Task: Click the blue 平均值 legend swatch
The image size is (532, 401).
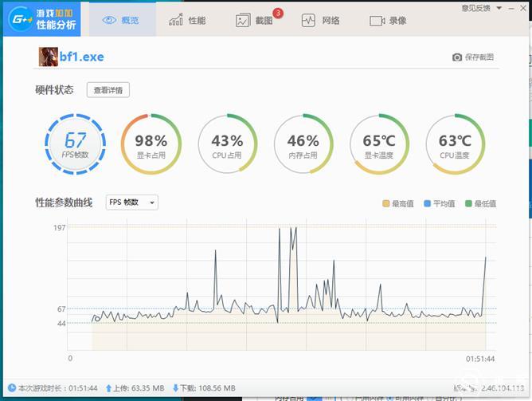Action: point(427,203)
